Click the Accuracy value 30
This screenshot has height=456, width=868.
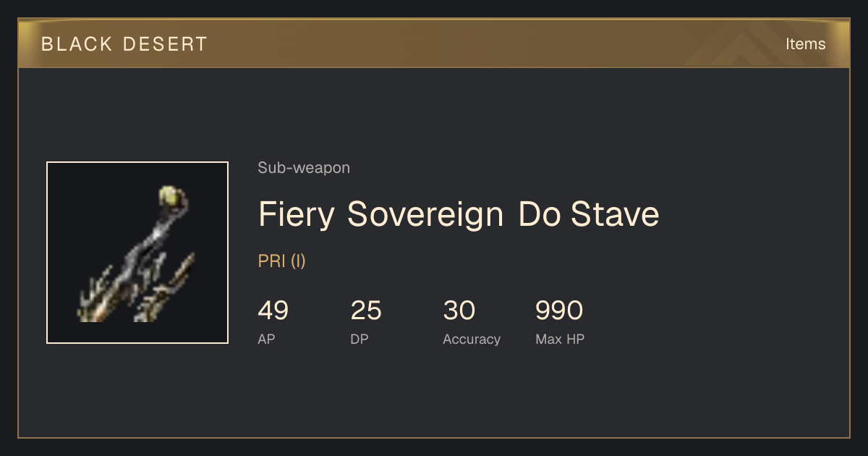click(459, 311)
